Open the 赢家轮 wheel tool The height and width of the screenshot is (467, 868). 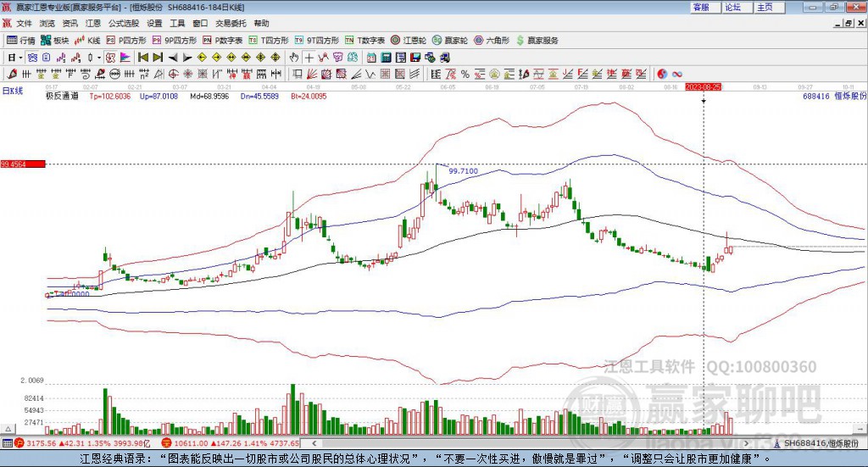point(450,41)
